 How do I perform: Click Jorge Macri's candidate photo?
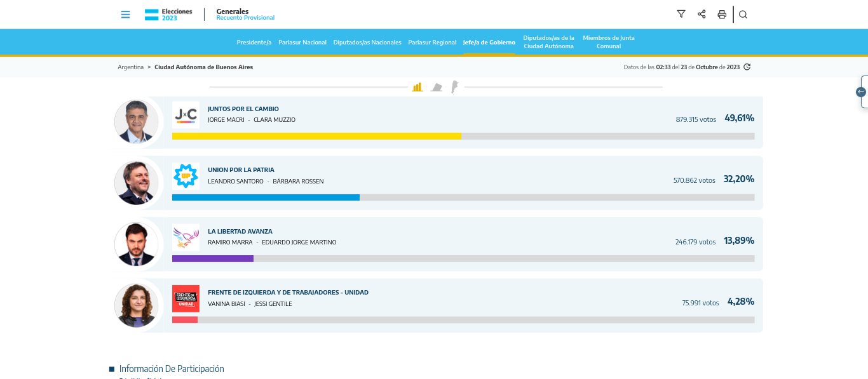coord(137,122)
